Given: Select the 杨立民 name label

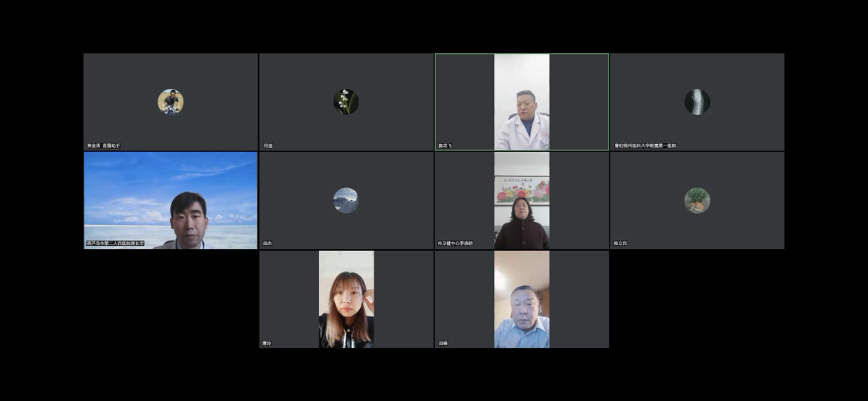Looking at the screenshot, I should click(620, 243).
